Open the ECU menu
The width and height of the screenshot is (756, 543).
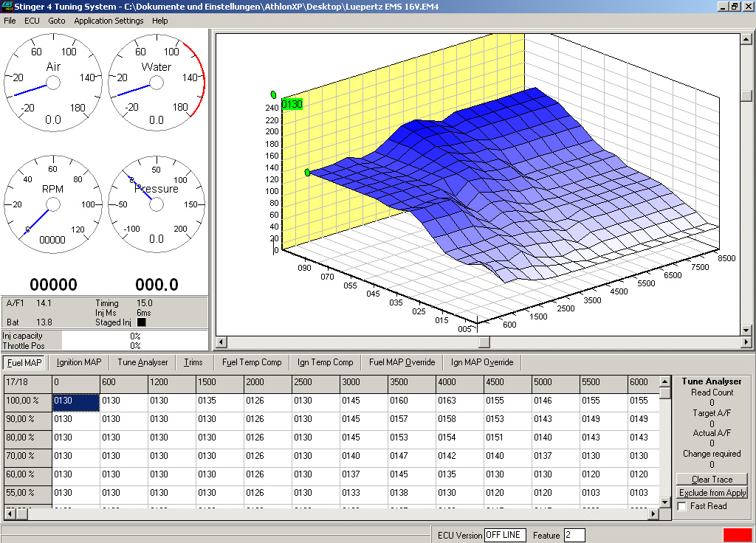click(32, 21)
